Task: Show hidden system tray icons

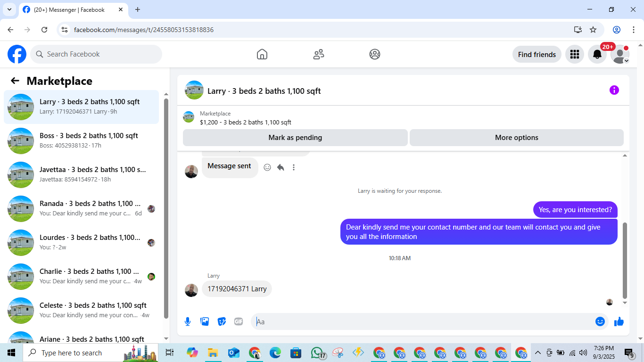Action: (538, 353)
